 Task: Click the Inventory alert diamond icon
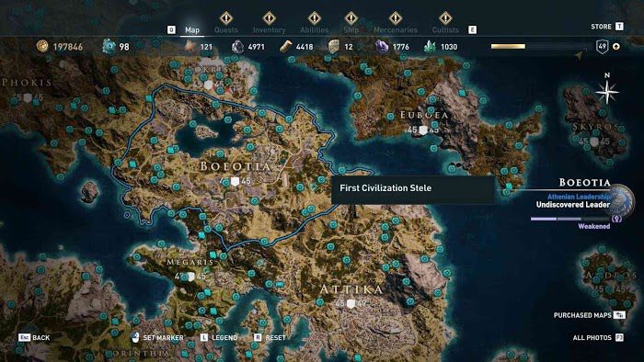click(x=269, y=18)
